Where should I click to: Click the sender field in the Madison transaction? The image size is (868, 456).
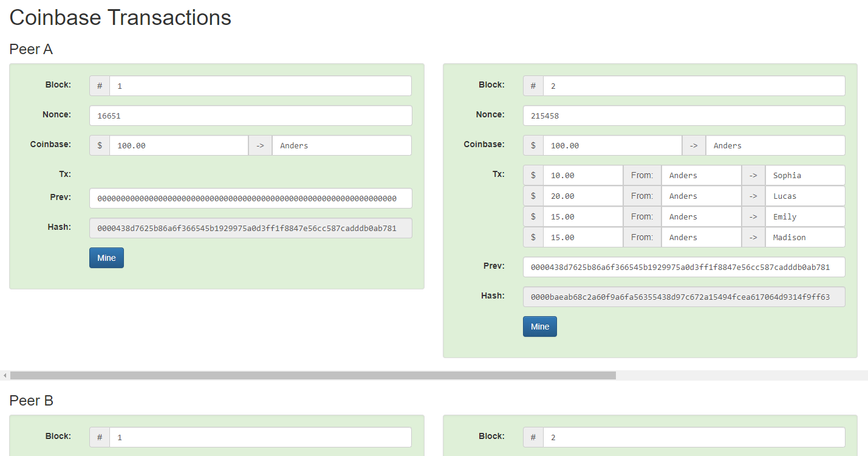tap(702, 237)
